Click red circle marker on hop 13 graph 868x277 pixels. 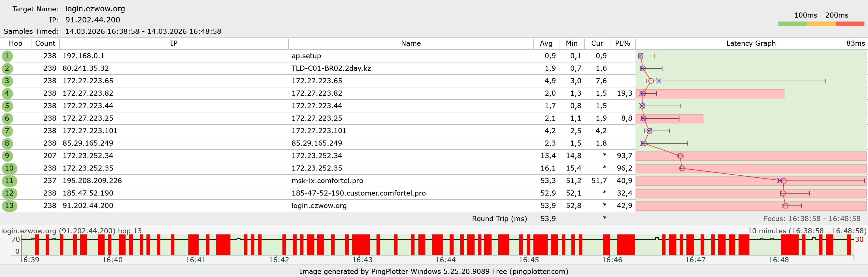pyautogui.click(x=785, y=206)
